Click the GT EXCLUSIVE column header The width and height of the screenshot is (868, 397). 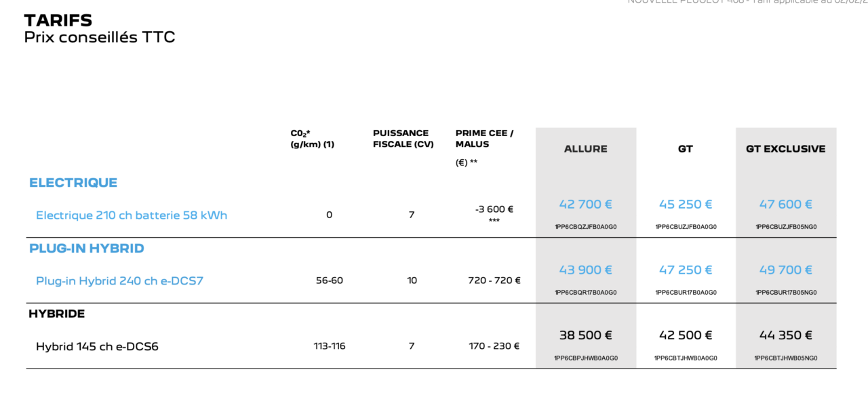tap(785, 149)
